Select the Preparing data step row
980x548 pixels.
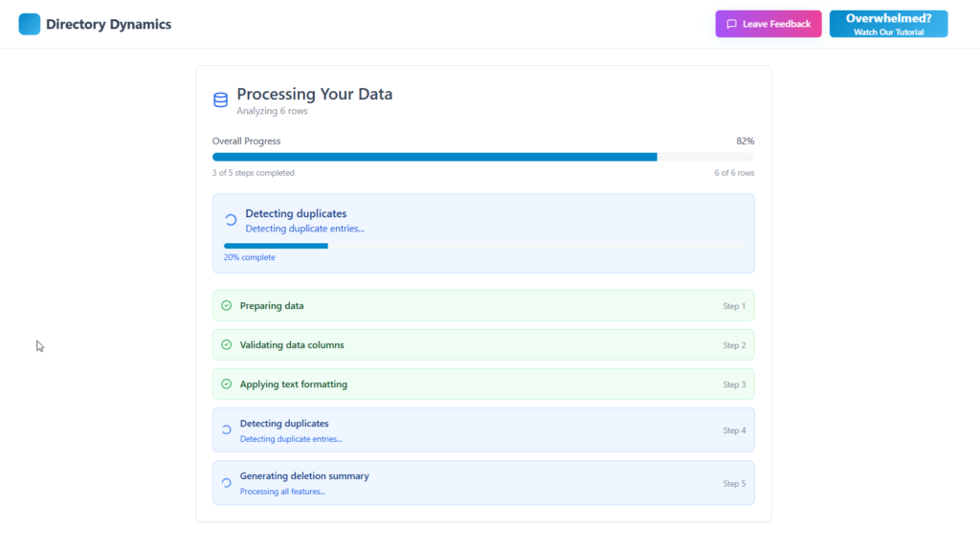click(x=482, y=306)
